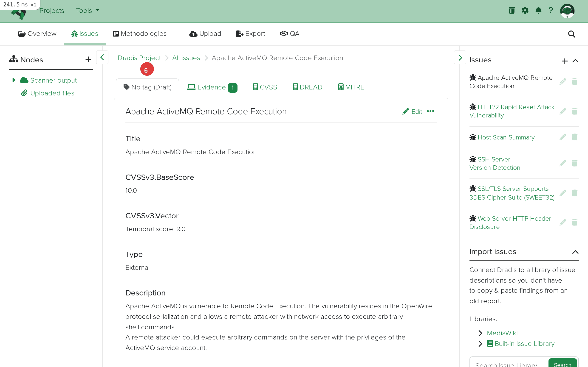Viewport: 588px width, 367px height.
Task: Open the All issues breadcrumb link
Action: coord(186,58)
